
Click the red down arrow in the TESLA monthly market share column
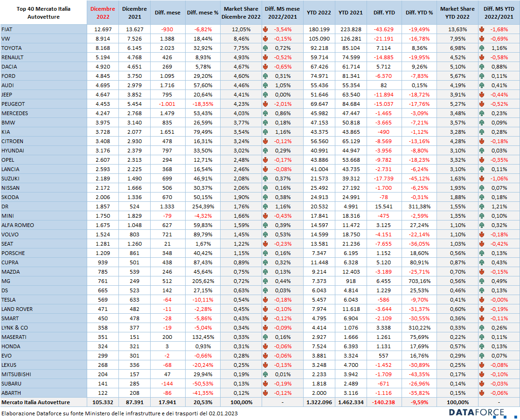(x=265, y=300)
